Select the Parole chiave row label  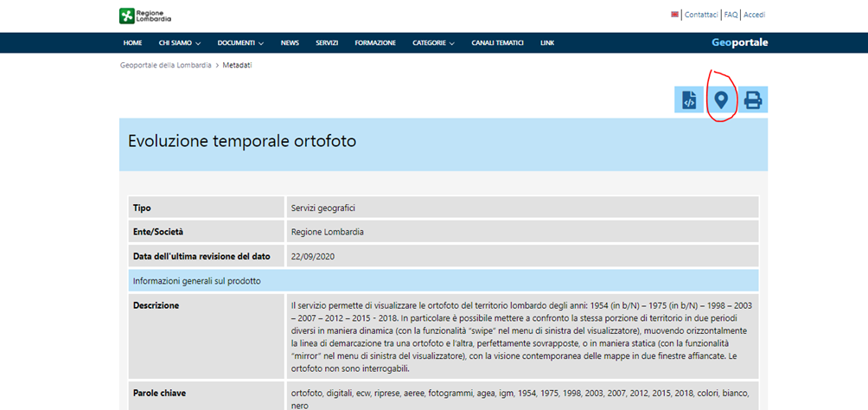(159, 393)
